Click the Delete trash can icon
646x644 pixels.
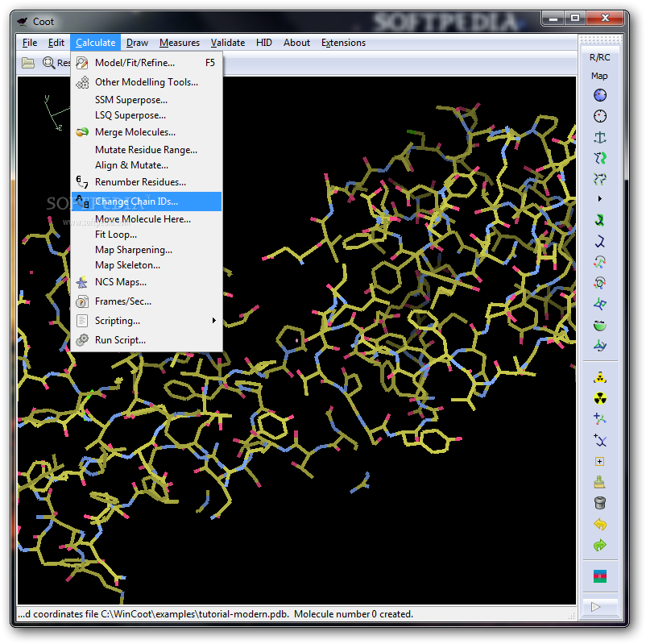[600, 503]
